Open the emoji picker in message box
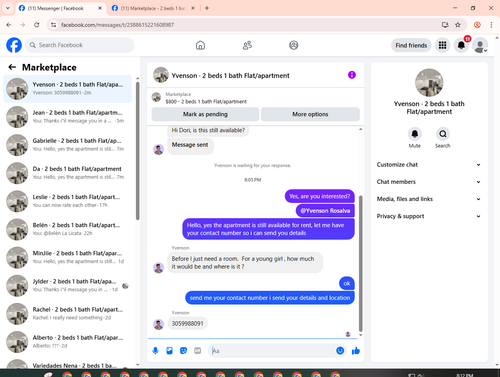Viewport: 500px width, 377px height. (x=340, y=351)
